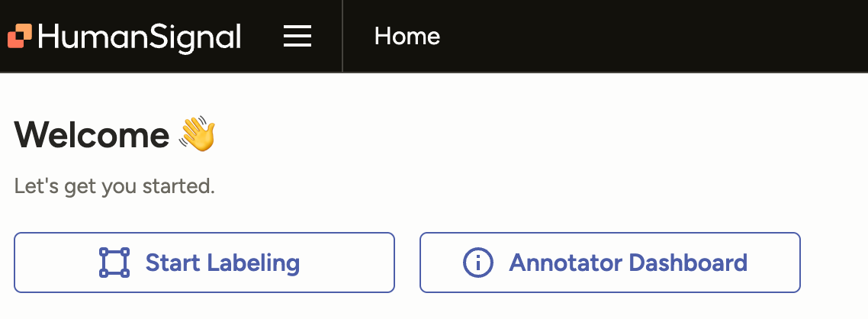This screenshot has width=868, height=319.
Task: Click the HumanSignal wordmark text
Action: point(139,36)
